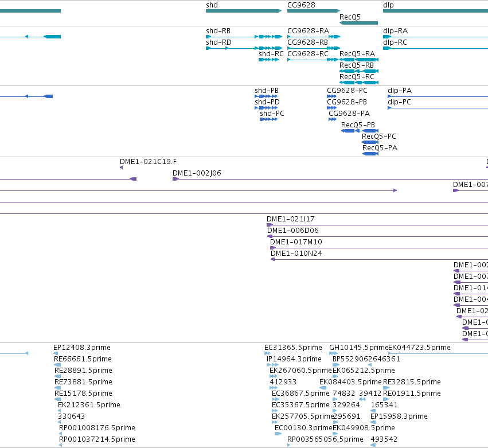Open the RP001037214.5prime EST
488x448 pixels.
pos(60,446)
